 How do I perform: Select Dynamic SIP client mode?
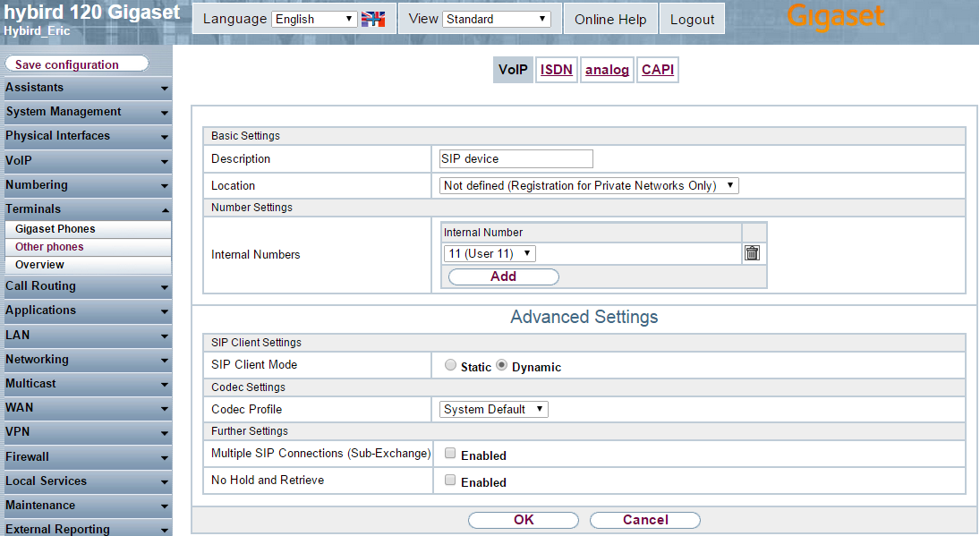click(x=501, y=365)
